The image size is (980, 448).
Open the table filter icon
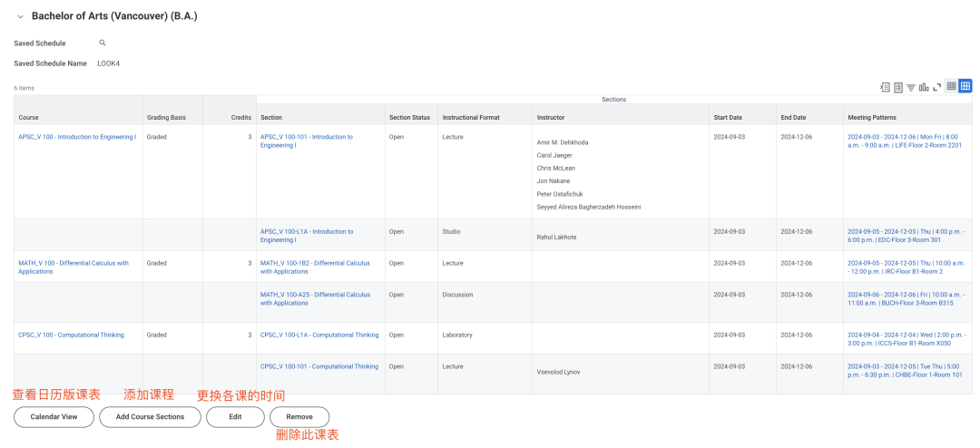point(911,87)
